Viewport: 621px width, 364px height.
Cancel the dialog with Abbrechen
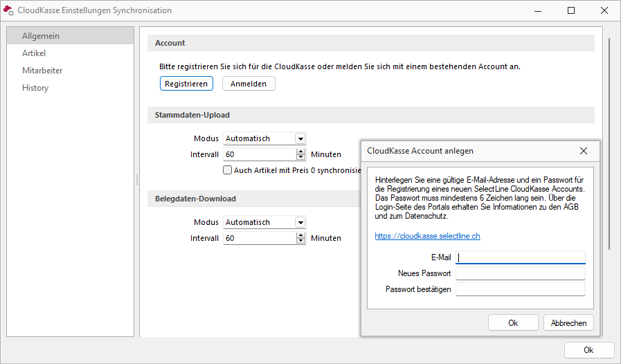568,322
